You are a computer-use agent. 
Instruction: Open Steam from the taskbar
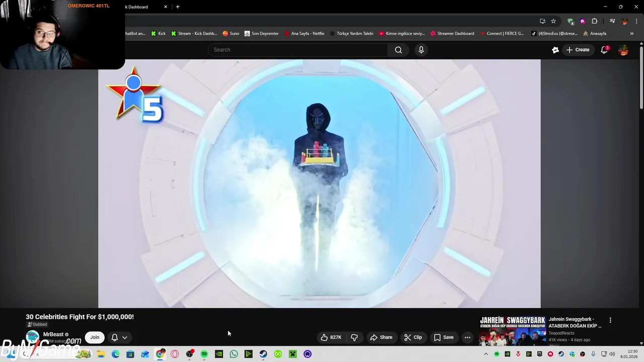coord(263,354)
